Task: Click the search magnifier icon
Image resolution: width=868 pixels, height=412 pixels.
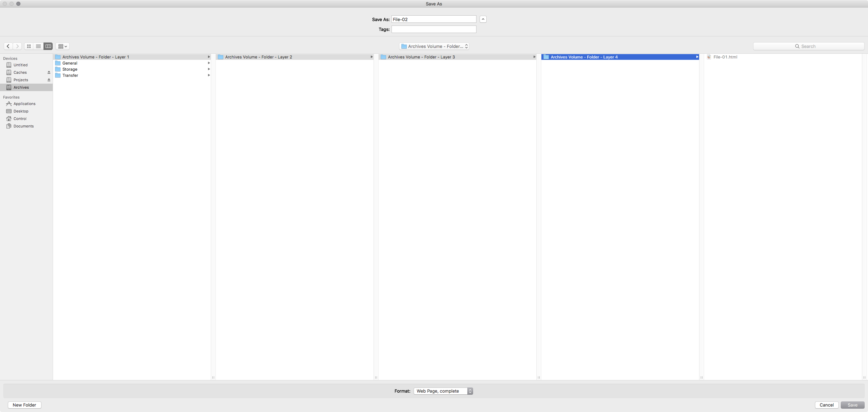Action: (797, 46)
